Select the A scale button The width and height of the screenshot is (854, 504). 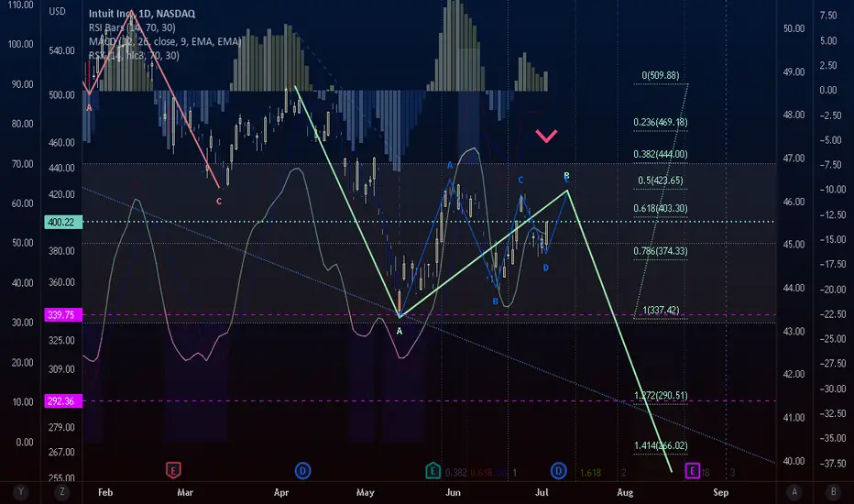tap(794, 492)
